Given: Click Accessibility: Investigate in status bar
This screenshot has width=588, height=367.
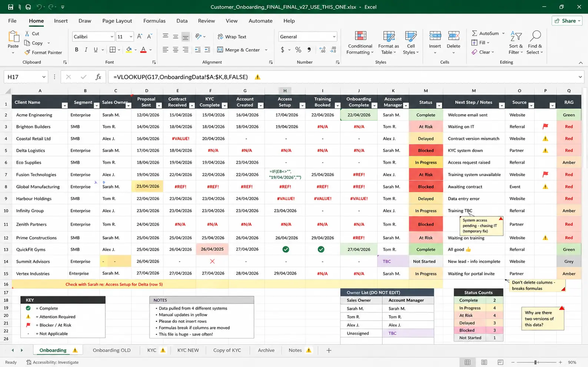Looking at the screenshot, I should 52,362.
